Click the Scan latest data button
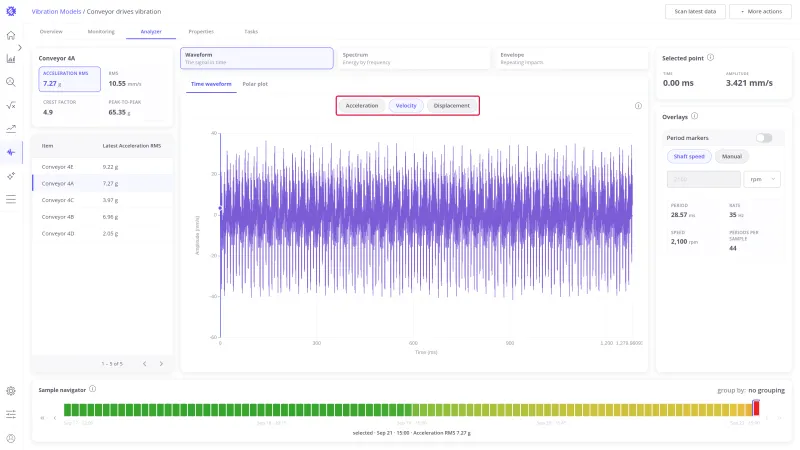This screenshot has width=800, height=450. 695,11
